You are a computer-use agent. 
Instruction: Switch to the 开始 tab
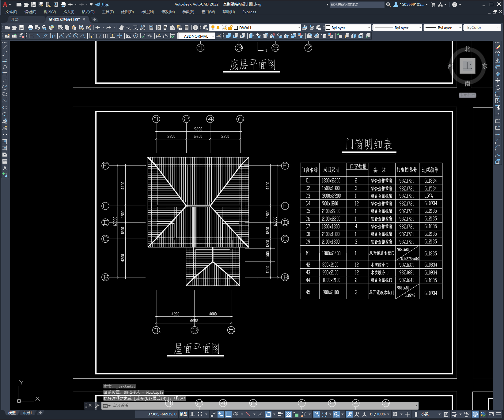click(x=15, y=19)
